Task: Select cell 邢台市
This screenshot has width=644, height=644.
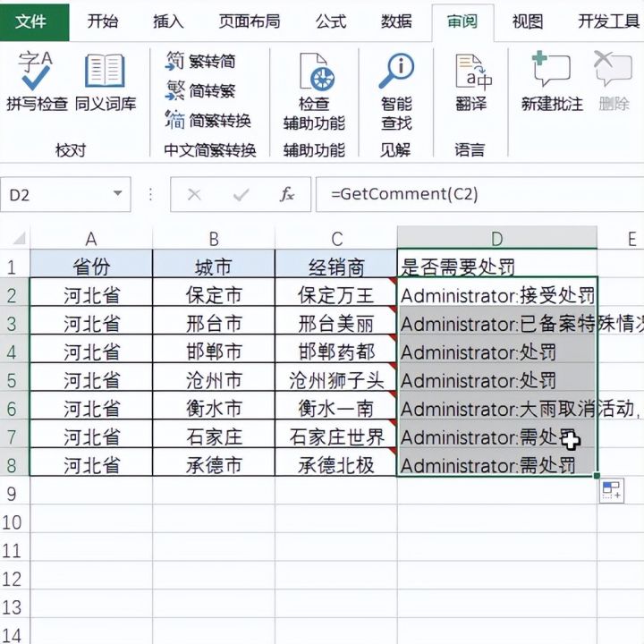Action: pos(214,320)
